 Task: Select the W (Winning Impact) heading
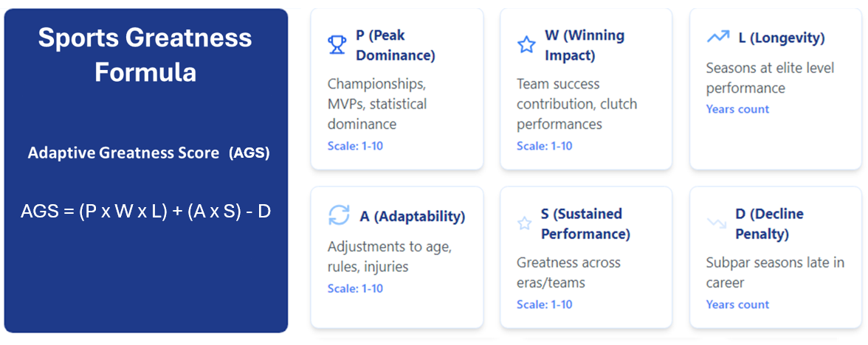coord(585,46)
